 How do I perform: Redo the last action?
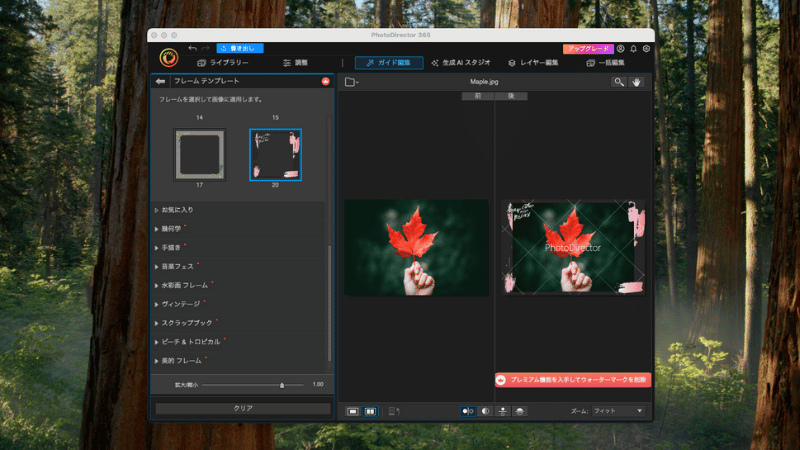coord(205,48)
